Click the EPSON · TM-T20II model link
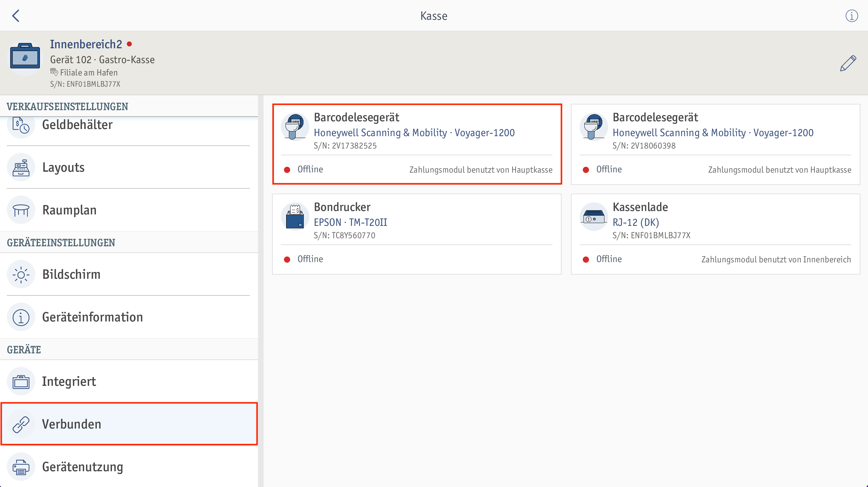This screenshot has height=487, width=868. (350, 222)
